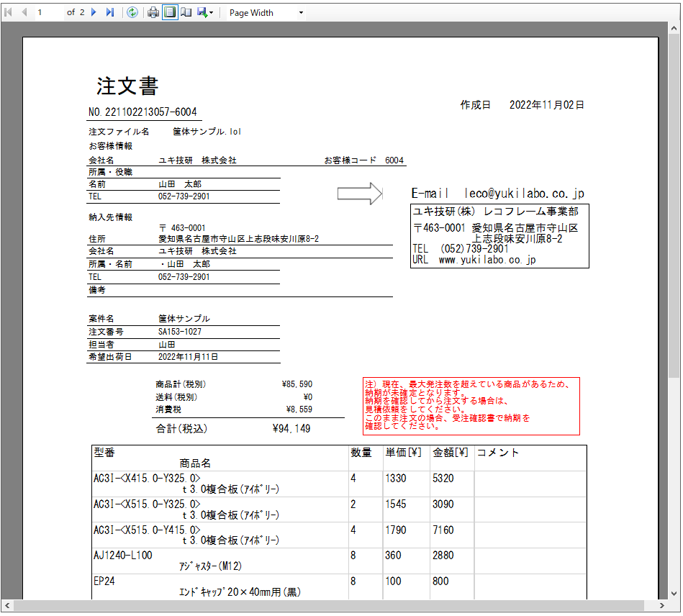
Task: Click the order number SA153-1027
Action: pyautogui.click(x=180, y=332)
